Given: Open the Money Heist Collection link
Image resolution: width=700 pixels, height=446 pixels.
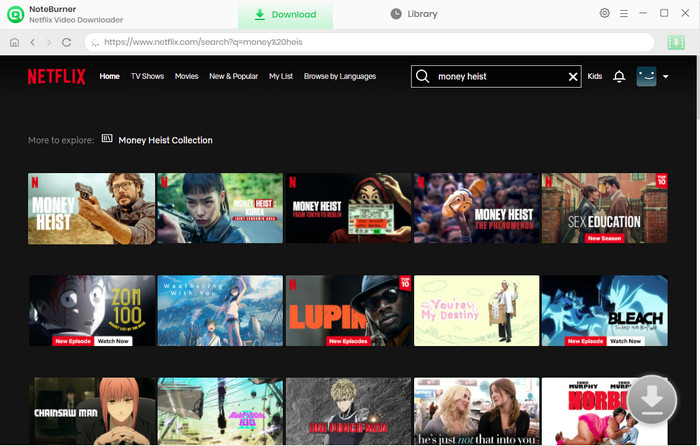Looking at the screenshot, I should (166, 140).
